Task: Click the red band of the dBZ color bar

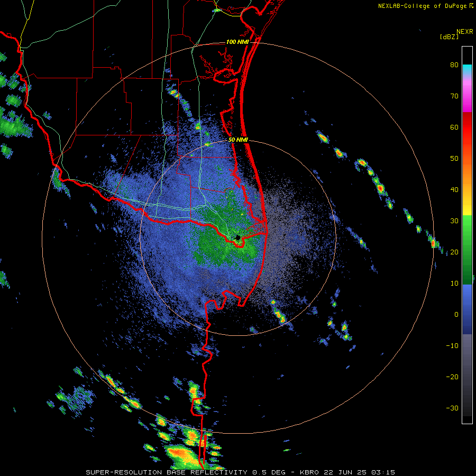Action: click(467, 127)
